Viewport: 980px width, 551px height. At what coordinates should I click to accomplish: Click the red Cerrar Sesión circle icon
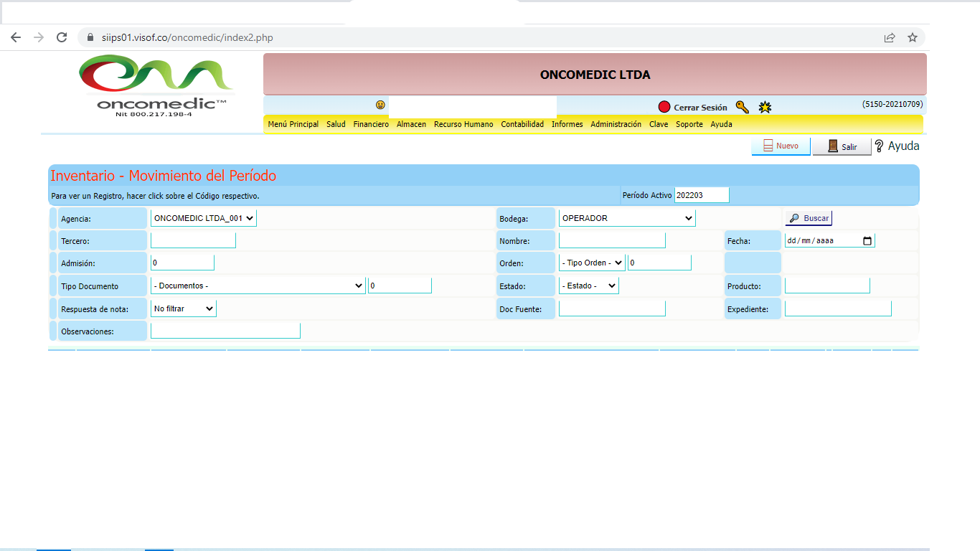664,107
